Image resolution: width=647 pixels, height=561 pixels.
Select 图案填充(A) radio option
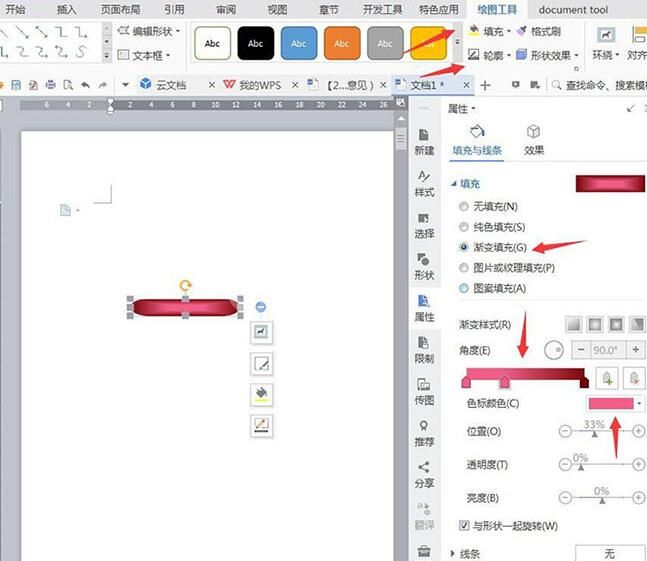click(464, 288)
